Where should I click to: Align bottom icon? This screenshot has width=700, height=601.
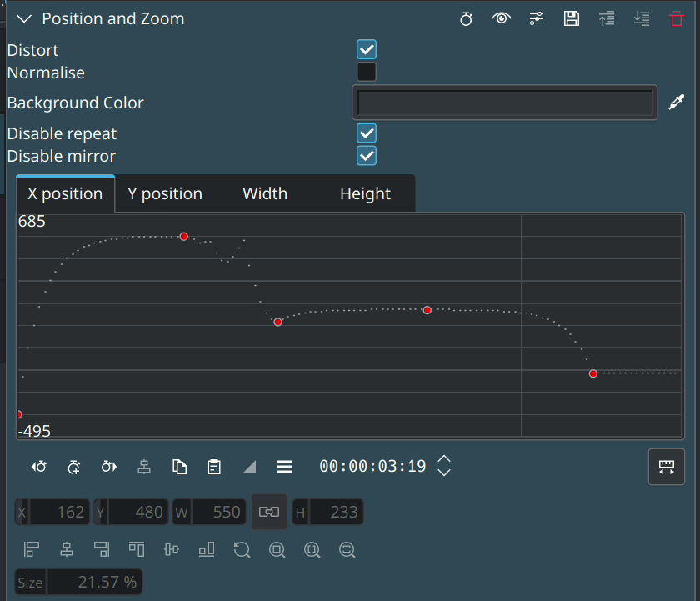[x=207, y=549]
